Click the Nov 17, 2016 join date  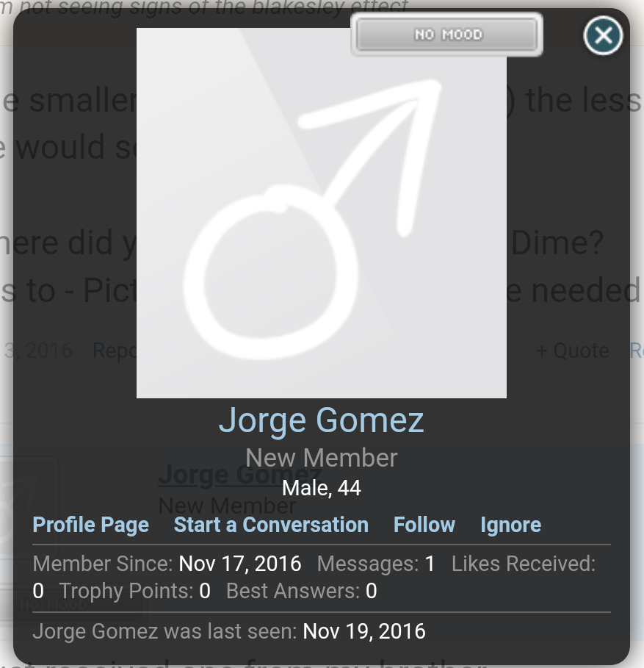pos(240,564)
